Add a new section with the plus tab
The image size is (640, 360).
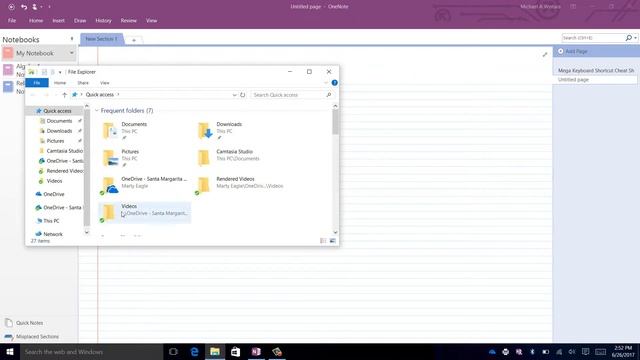133,40
